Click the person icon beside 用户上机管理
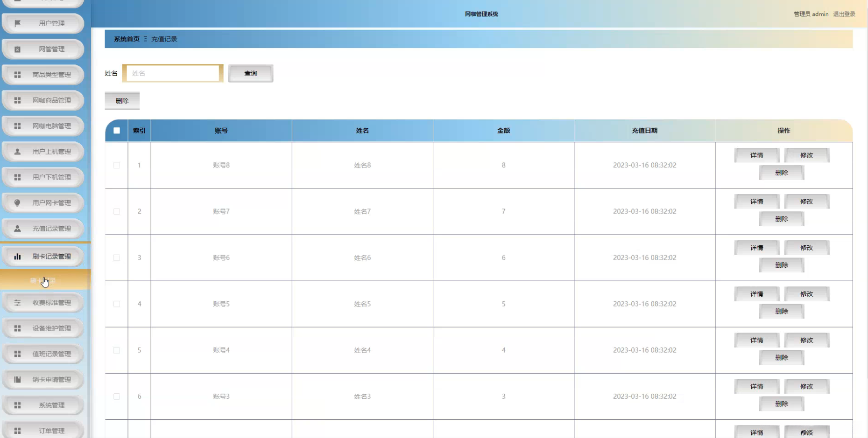Viewport: 868px width, 438px height. [17, 152]
